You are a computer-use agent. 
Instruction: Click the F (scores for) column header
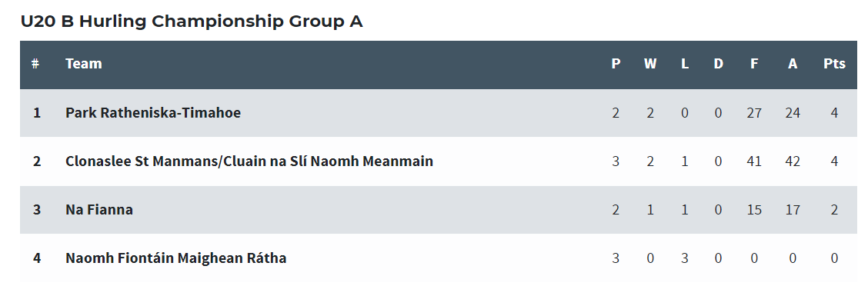[x=754, y=64]
